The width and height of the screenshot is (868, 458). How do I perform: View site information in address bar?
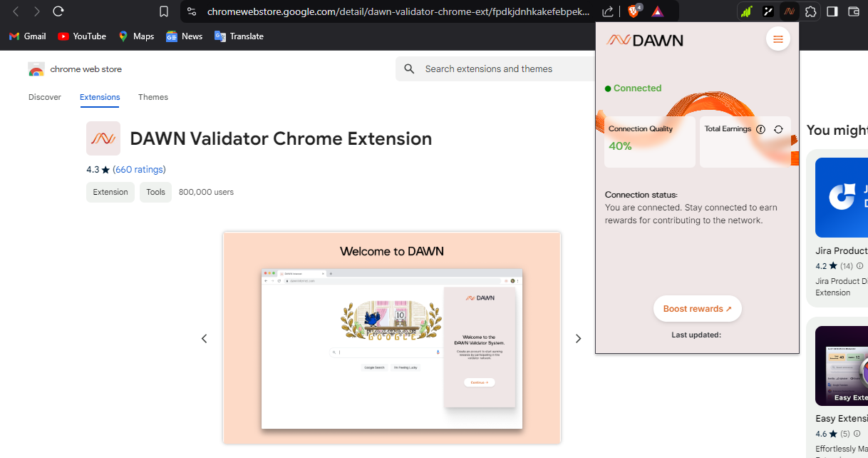(191, 11)
